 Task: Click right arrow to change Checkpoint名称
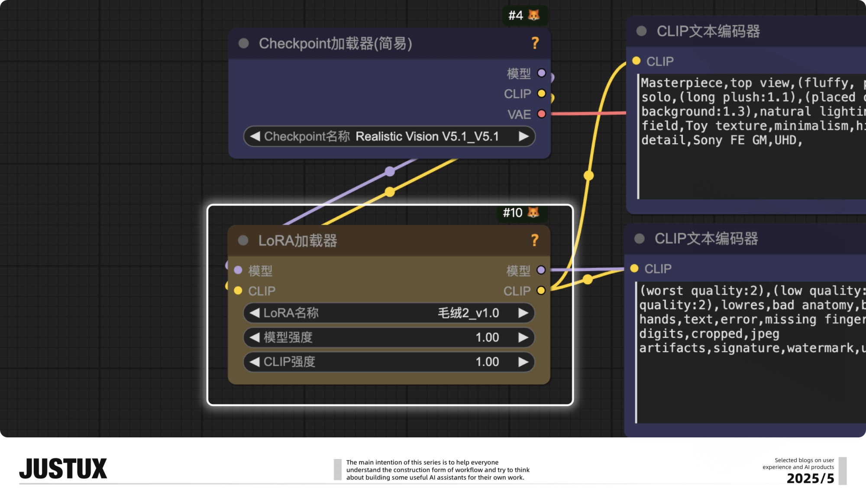coord(524,136)
